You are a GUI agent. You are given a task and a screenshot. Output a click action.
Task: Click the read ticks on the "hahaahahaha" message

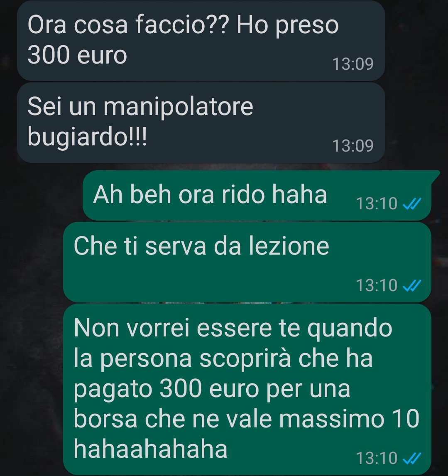(x=412, y=459)
